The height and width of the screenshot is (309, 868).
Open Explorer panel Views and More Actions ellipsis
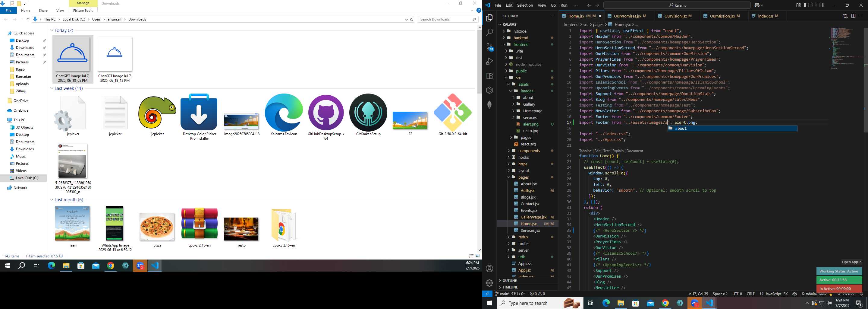coord(552,16)
